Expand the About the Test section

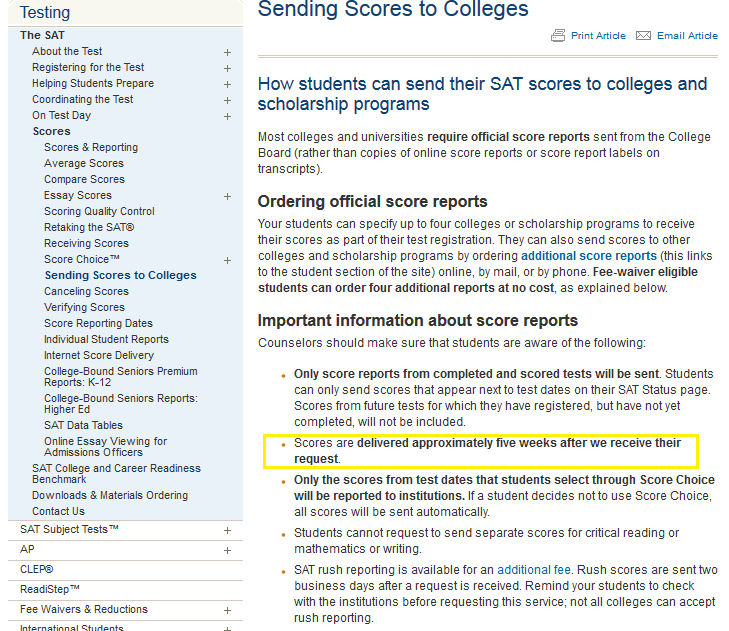(x=227, y=52)
